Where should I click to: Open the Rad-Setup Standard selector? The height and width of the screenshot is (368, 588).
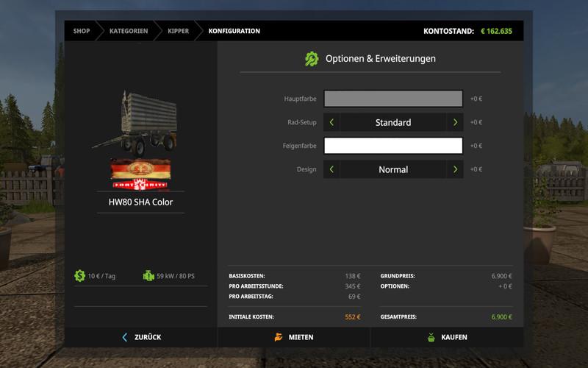pos(393,122)
